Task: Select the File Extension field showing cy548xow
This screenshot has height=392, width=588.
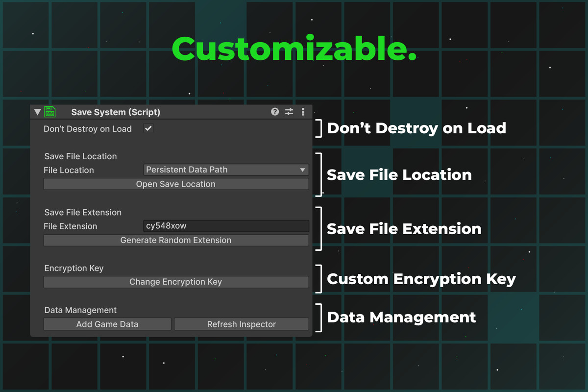Action: tap(226, 226)
